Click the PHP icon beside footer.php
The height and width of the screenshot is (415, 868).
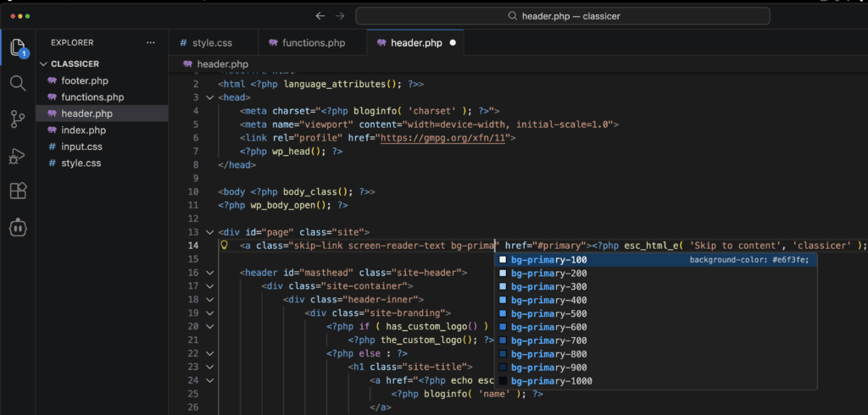(x=53, y=80)
